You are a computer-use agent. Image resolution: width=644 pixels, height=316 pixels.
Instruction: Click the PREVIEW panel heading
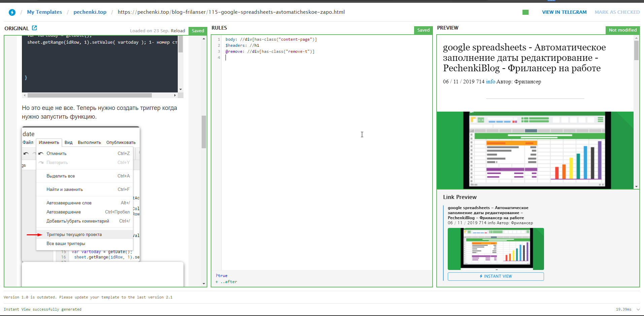[448, 28]
